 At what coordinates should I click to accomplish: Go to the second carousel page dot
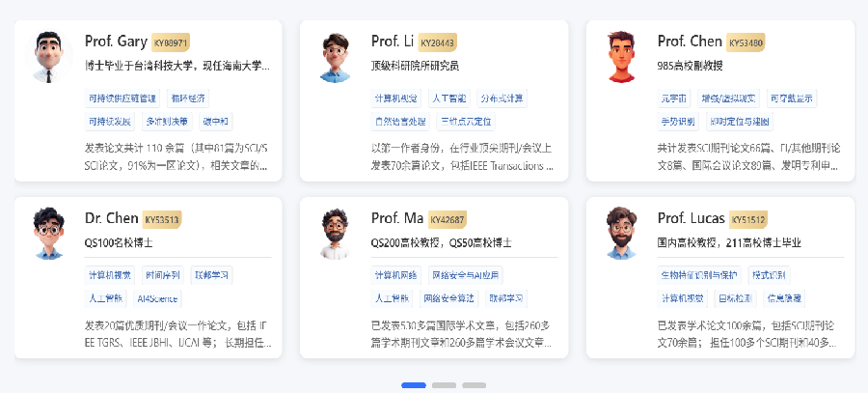(444, 385)
